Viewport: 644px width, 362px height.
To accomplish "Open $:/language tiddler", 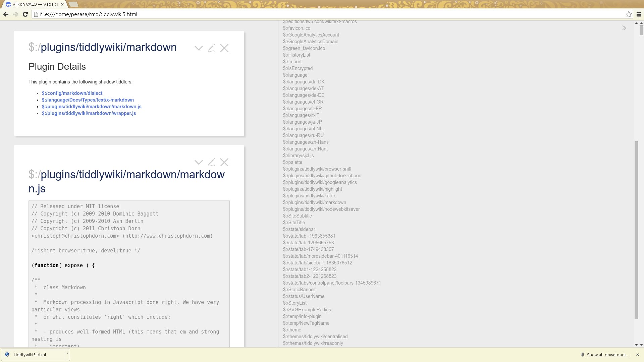I will [x=295, y=75].
